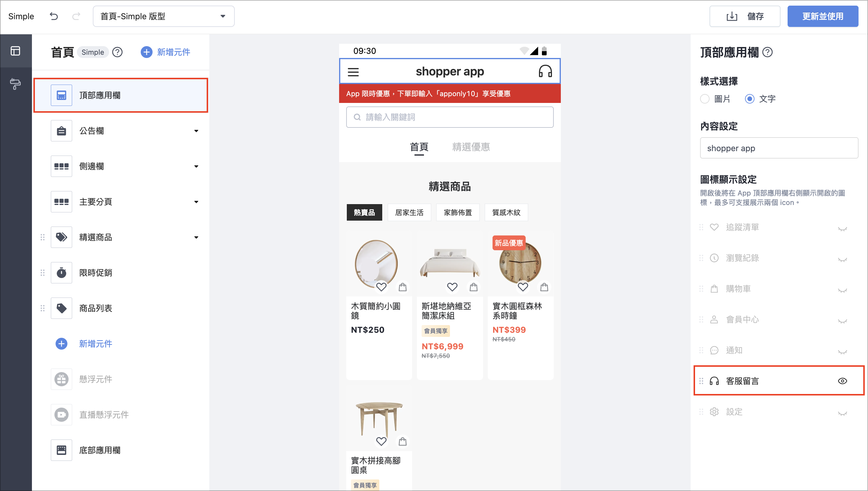Show the 設定 icon via eye toggle
The width and height of the screenshot is (868, 491).
(842, 413)
